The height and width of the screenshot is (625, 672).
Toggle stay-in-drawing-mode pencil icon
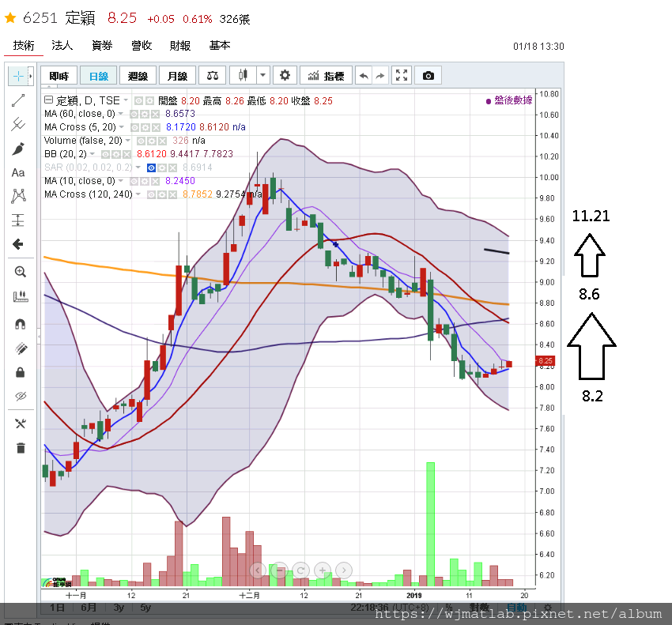point(20,348)
